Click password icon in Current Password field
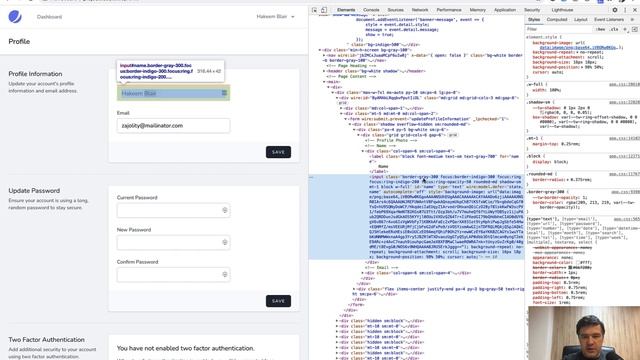Image resolution: width=640 pixels, height=360 pixels. pyautogui.click(x=224, y=210)
